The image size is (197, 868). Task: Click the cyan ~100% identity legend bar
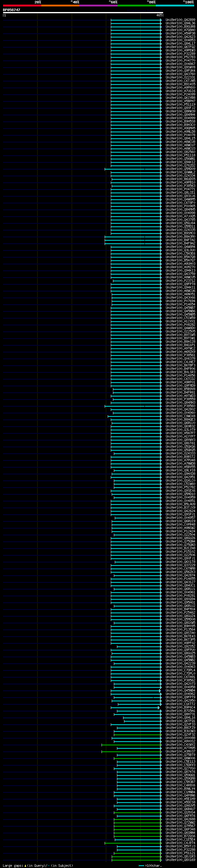point(175,6)
